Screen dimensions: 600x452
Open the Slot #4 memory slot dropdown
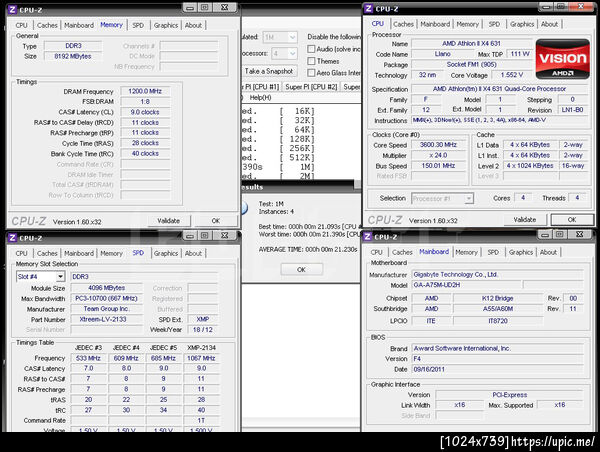(60, 277)
